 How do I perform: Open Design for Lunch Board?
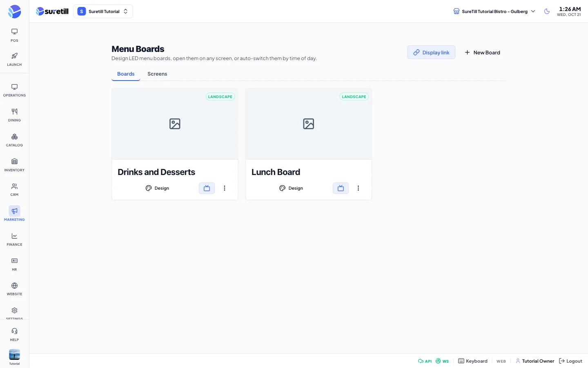click(291, 188)
